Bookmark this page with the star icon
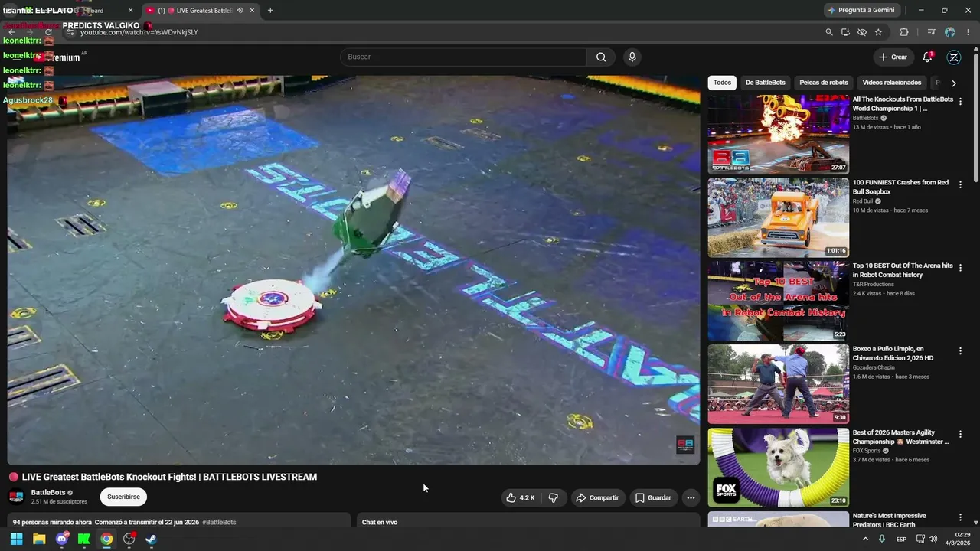The height and width of the screenshot is (551, 980). point(878,32)
